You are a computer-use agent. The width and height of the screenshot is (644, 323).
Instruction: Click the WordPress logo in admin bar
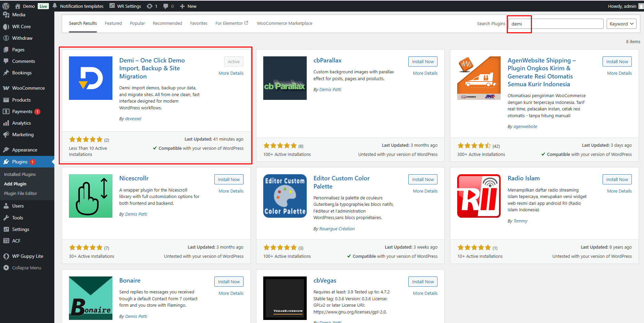click(x=6, y=6)
